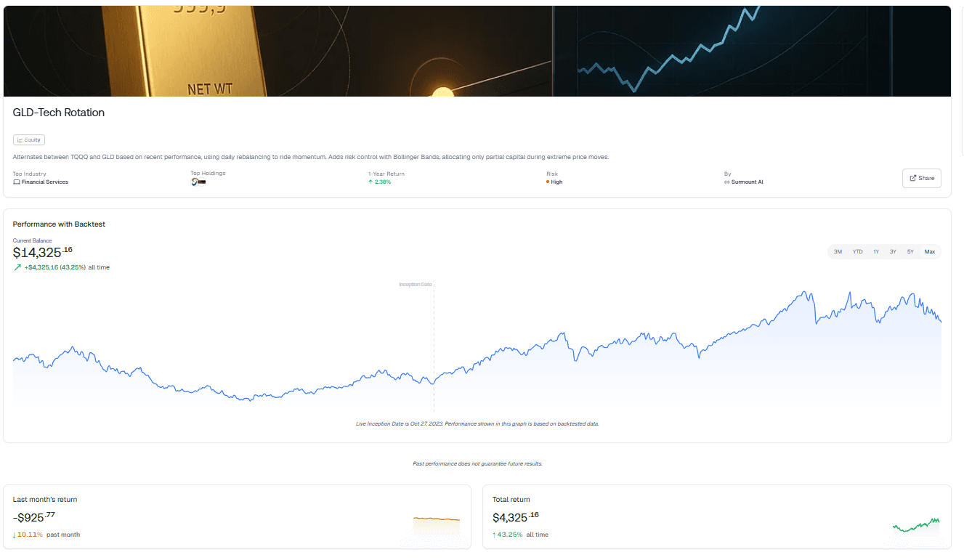Click the Last month's return sparkline
The height and width of the screenshot is (560, 964).
point(437,525)
